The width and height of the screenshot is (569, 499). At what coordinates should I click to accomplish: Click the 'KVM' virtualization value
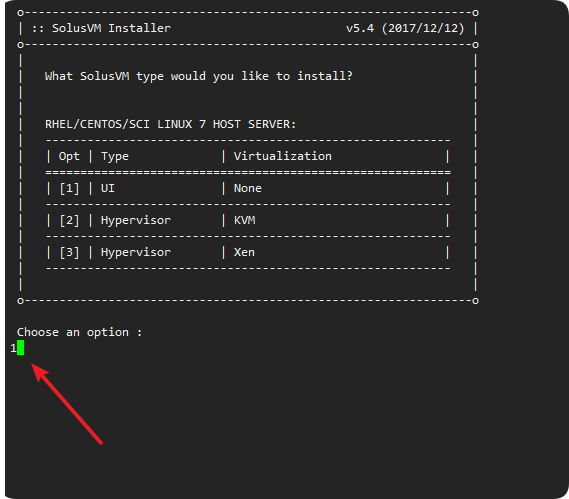click(245, 220)
